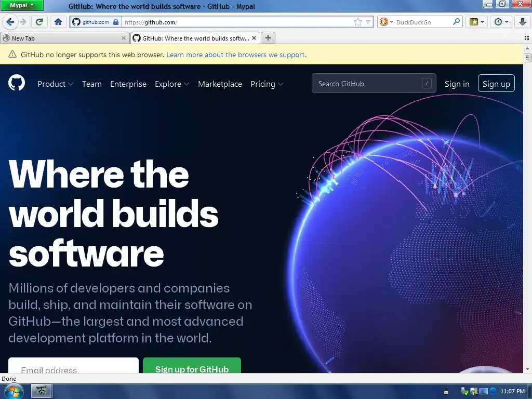Click the github.com site identity badge

point(96,22)
